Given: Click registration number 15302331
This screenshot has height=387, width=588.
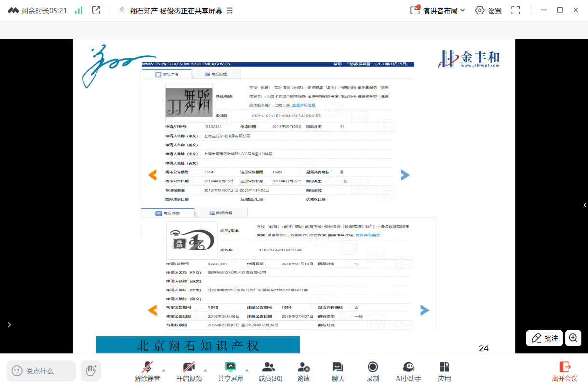Looking at the screenshot, I should tap(213, 126).
